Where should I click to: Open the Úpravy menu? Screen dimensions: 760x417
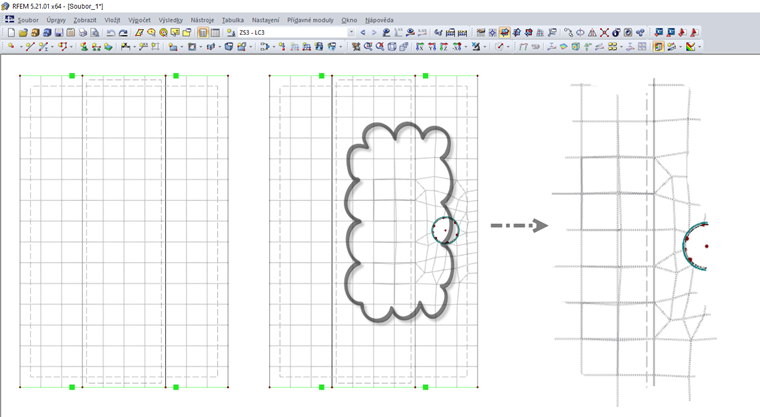pyautogui.click(x=56, y=20)
